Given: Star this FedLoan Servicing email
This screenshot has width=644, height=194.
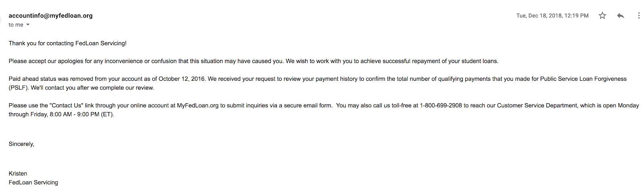Looking at the screenshot, I should click(602, 16).
